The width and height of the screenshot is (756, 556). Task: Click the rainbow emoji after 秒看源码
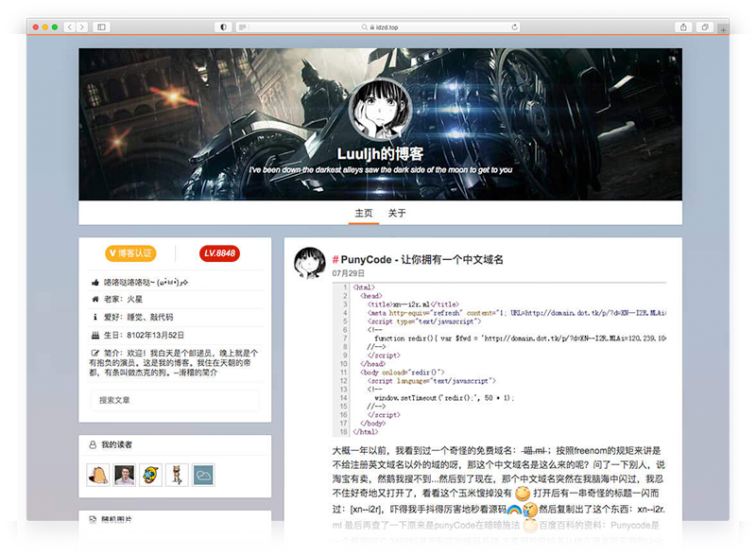click(514, 509)
